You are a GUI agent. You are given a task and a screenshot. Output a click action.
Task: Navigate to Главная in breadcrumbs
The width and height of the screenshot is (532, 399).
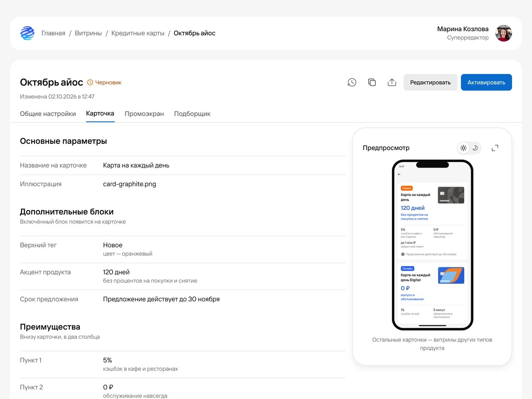click(54, 33)
